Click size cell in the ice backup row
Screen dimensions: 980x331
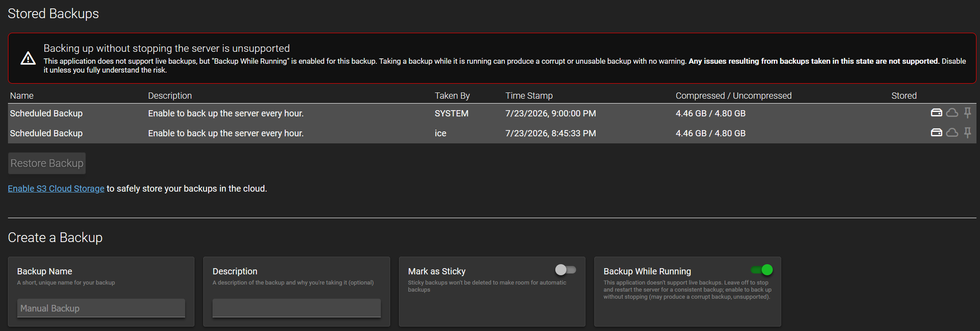(711, 133)
